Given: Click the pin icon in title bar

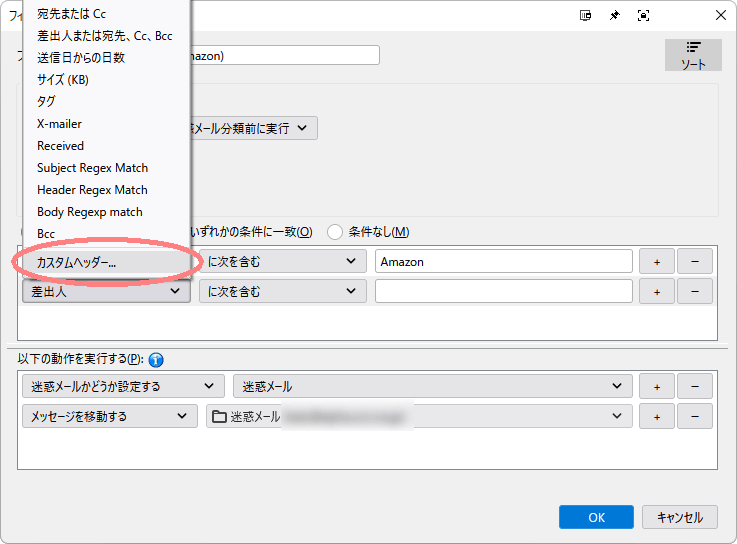Looking at the screenshot, I should [614, 16].
